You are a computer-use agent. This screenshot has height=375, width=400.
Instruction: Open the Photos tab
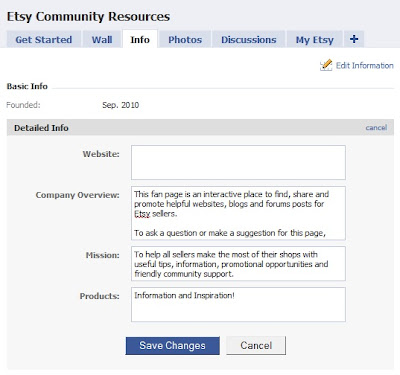tap(185, 40)
